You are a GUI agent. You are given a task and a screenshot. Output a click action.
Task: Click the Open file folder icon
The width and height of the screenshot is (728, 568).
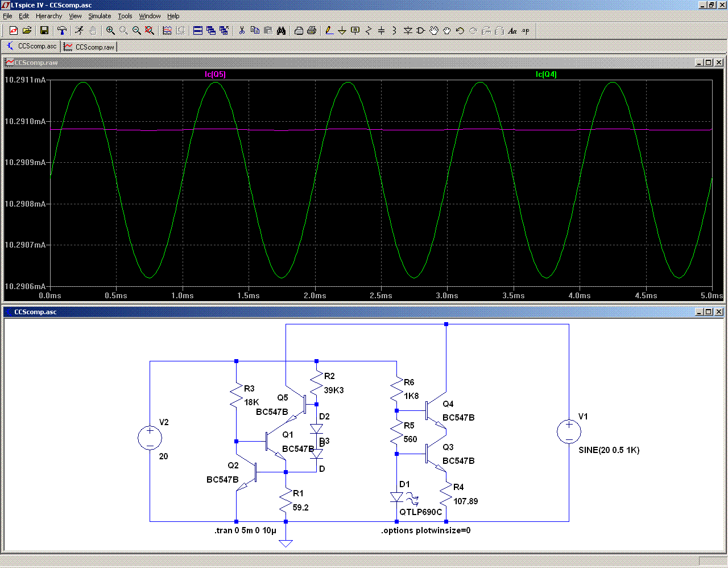(27, 31)
